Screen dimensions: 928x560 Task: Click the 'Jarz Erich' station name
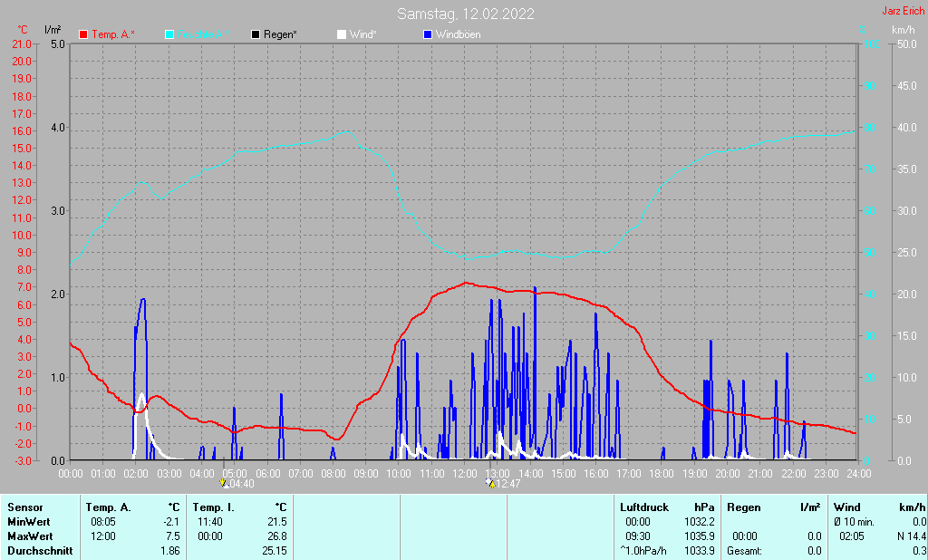coord(903,11)
